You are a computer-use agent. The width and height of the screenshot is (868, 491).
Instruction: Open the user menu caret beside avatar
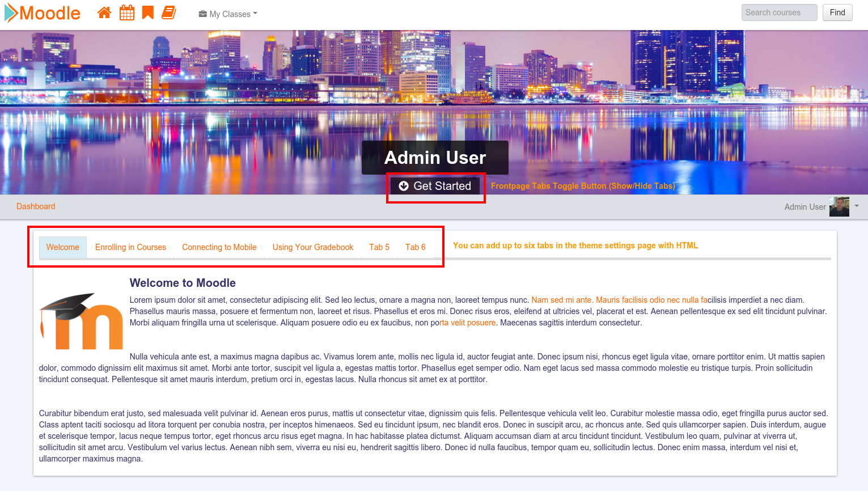(857, 206)
